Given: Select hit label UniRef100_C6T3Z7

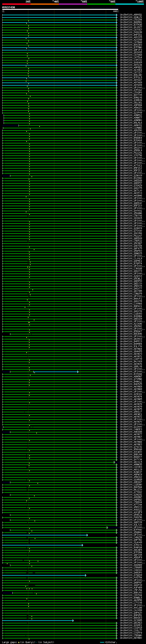Looking at the screenshot, I should [131, 72].
